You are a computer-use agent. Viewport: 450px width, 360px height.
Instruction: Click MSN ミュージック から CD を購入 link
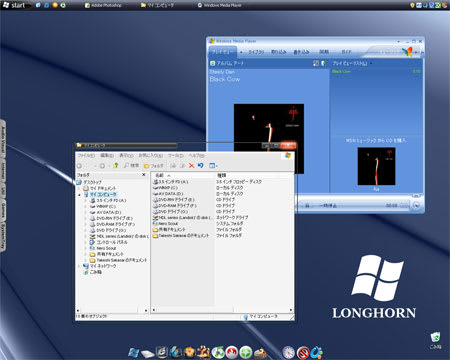pyautogui.click(x=376, y=140)
